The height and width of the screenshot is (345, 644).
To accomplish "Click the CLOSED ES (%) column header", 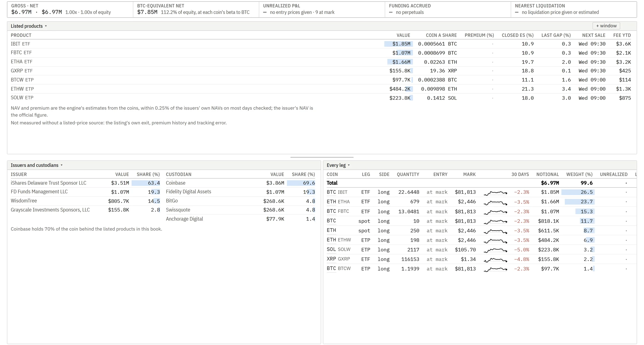I will [518, 35].
